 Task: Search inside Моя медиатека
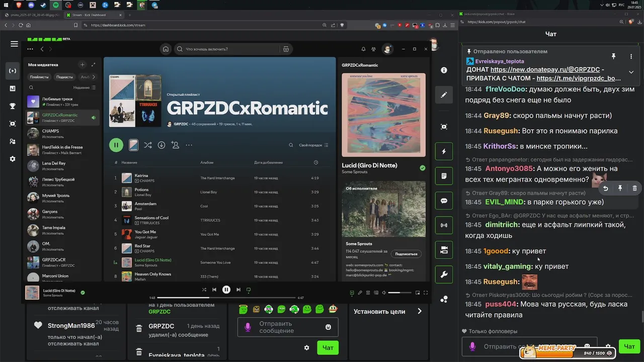[x=31, y=87]
